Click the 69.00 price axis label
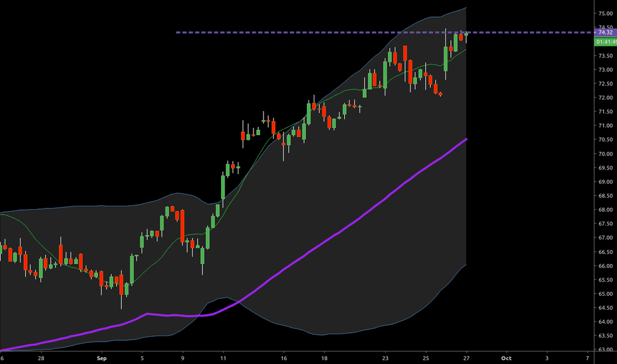 605,182
